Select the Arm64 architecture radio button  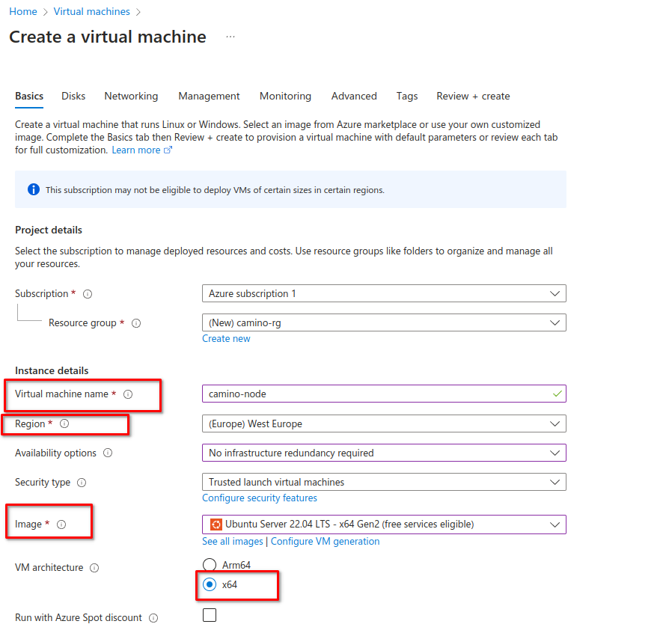[x=210, y=565]
